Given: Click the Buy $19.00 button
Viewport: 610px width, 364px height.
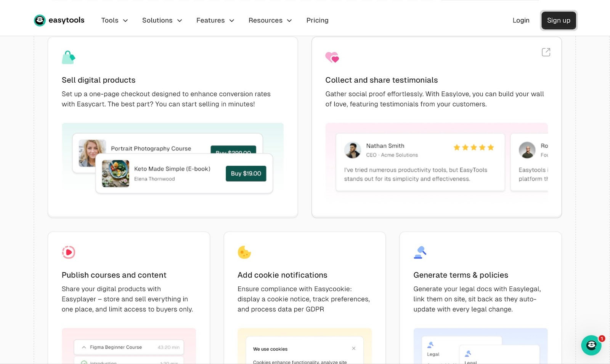Looking at the screenshot, I should (x=246, y=174).
